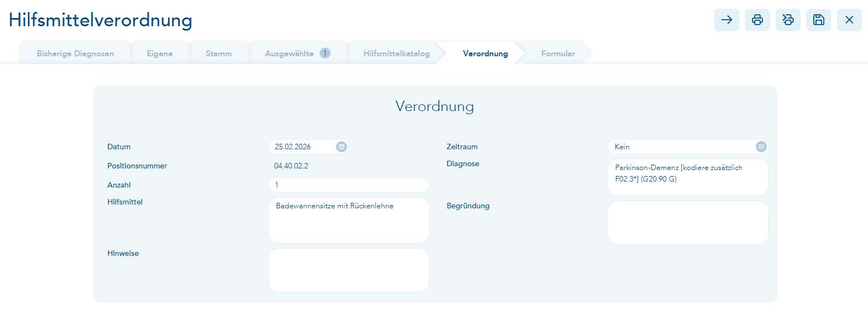Image resolution: width=868 pixels, height=310 pixels.
Task: Print the Hilfsmittelverordnung with printer icon
Action: point(757,20)
